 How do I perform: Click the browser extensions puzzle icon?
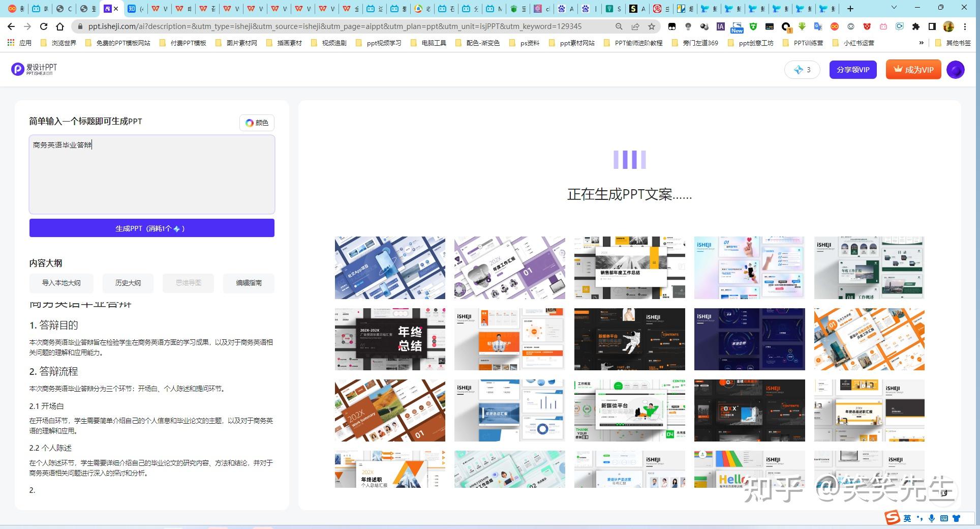pyautogui.click(x=916, y=26)
